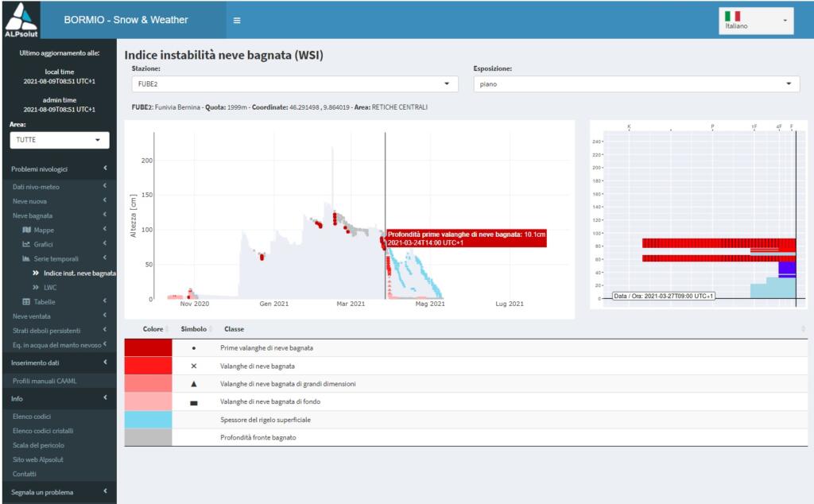Open the Area TUTTE dropdown
The height and width of the screenshot is (504, 814).
[x=59, y=140]
